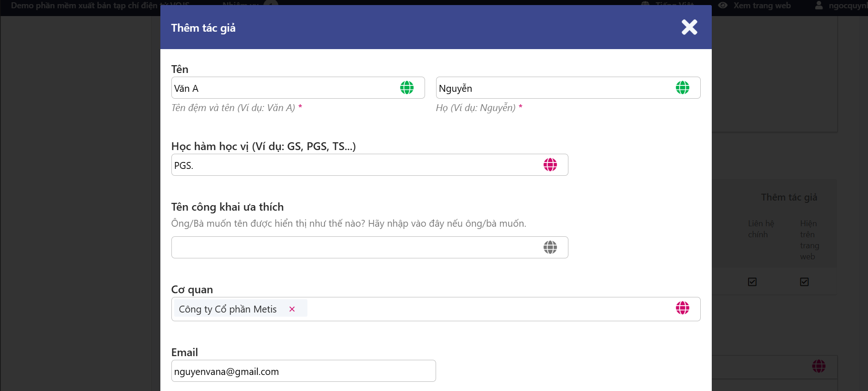The height and width of the screenshot is (391, 868).
Task: Click the dark globe icon behind the dialog
Action: pos(818,366)
